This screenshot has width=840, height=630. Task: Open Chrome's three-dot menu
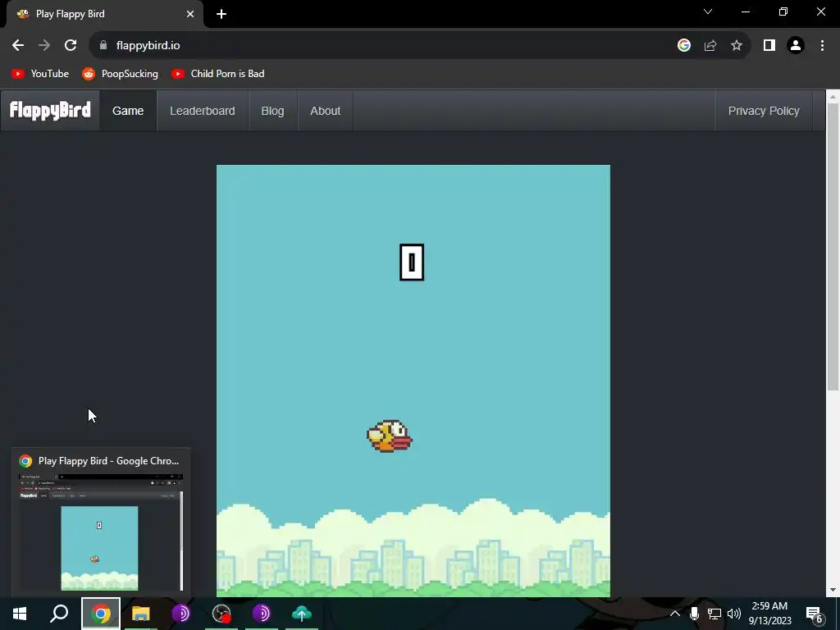coord(822,46)
